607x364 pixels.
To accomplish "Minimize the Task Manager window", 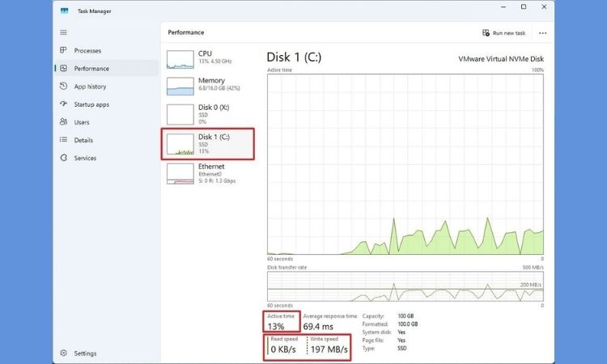I will pyautogui.click(x=503, y=7).
